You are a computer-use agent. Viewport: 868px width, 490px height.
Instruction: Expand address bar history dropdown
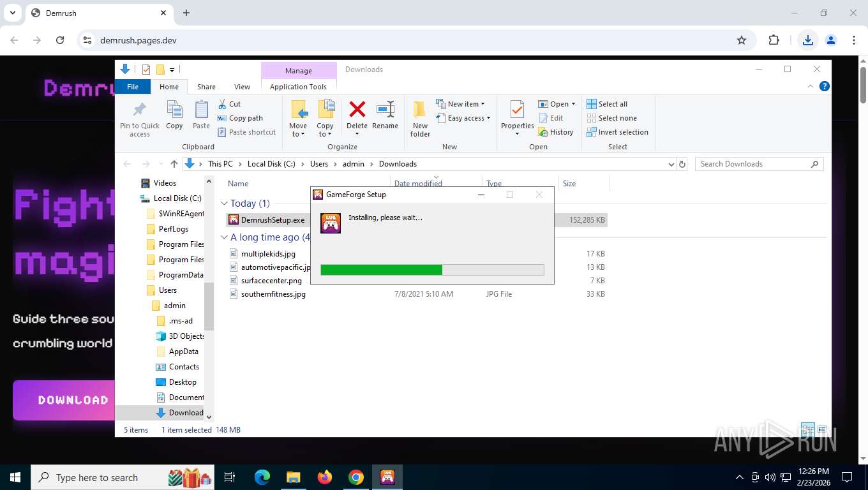click(x=671, y=164)
